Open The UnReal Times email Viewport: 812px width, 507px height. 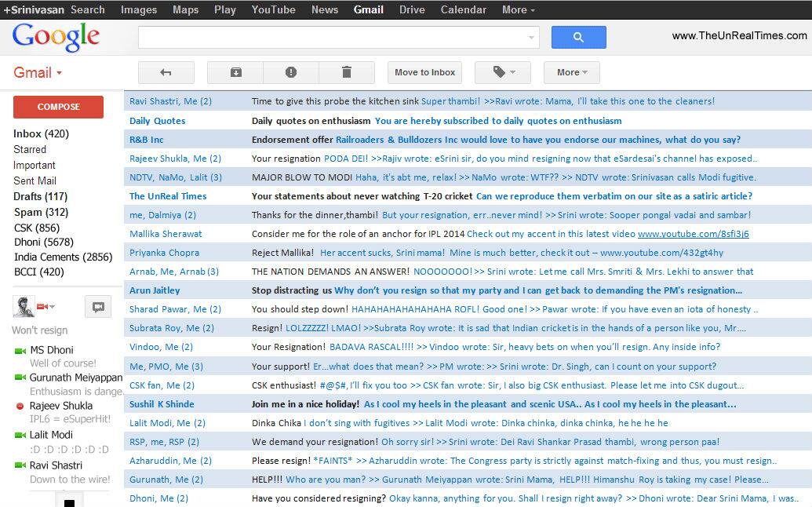point(468,196)
